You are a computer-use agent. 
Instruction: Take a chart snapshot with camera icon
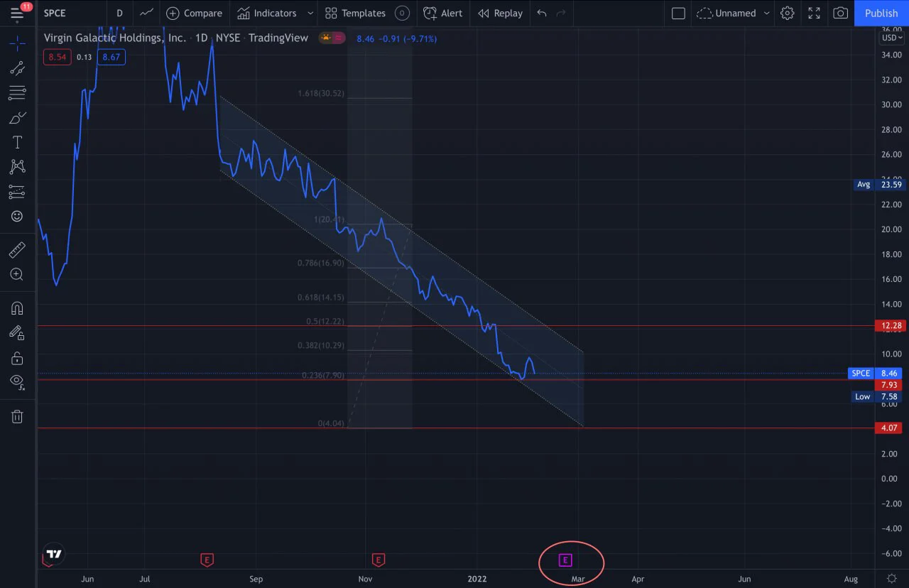pyautogui.click(x=840, y=13)
